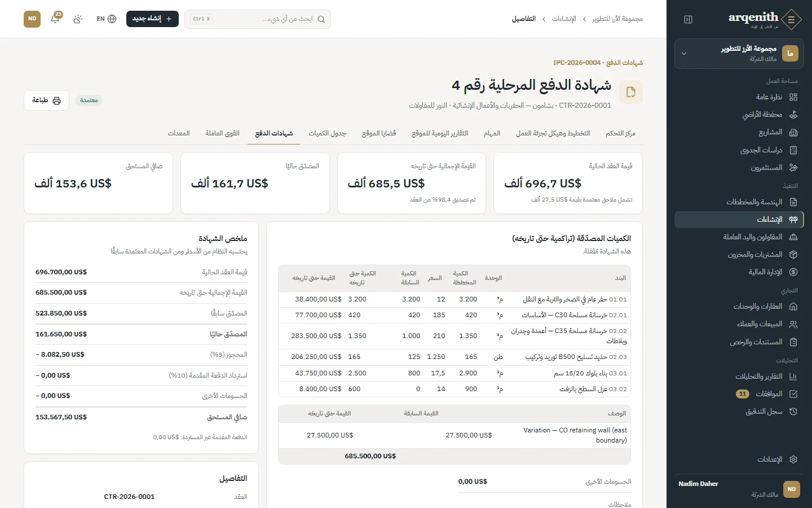Open المقاولون واليد العاملة contractors icon
812x508 pixels.
pyautogui.click(x=793, y=237)
